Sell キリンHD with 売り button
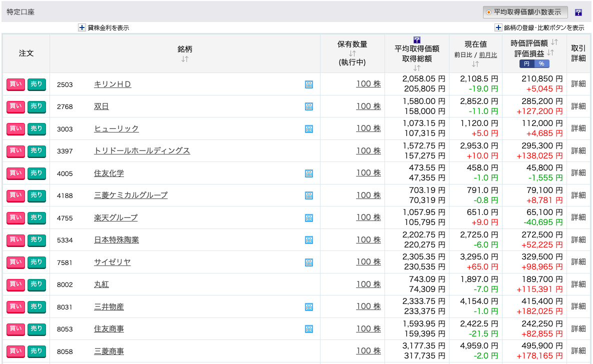The image size is (593, 364). (36, 84)
